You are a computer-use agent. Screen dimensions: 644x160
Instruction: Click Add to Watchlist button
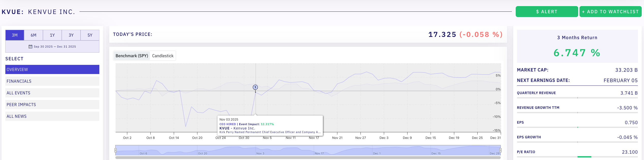(x=610, y=12)
